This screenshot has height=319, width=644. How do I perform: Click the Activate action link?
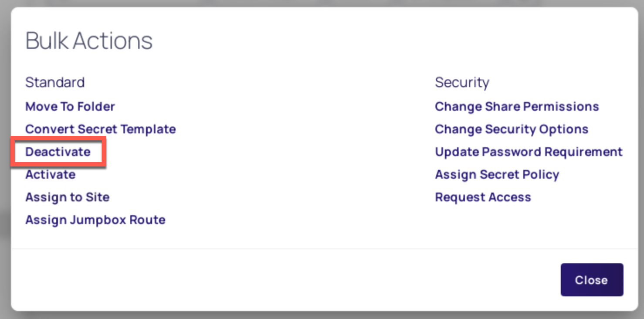(x=50, y=175)
